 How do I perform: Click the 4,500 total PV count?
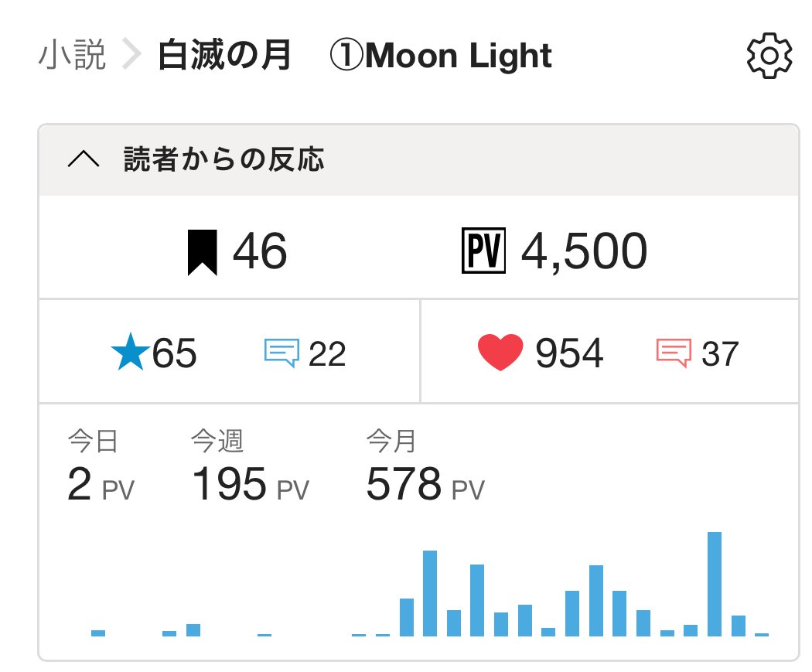(x=584, y=252)
